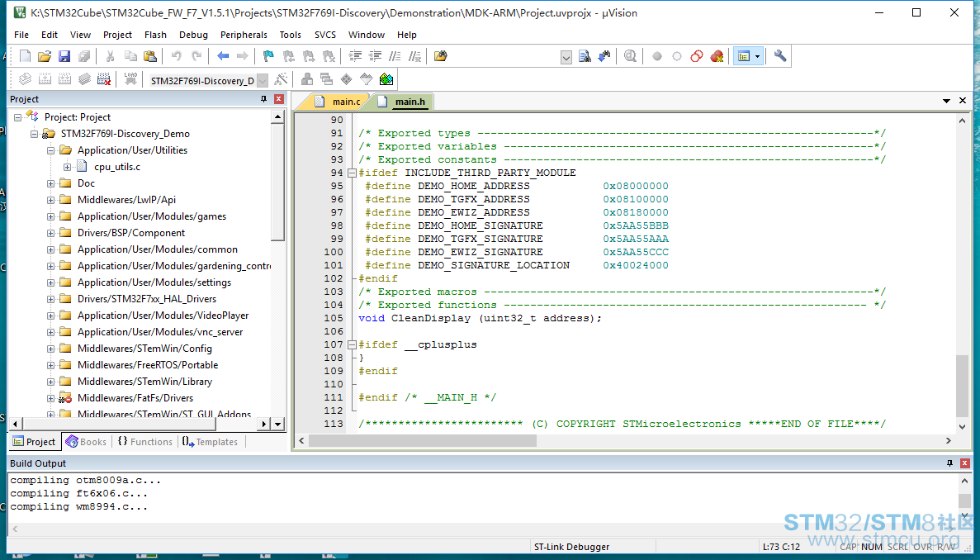Insert a breakpoint with the grey circle icon
Viewport: 980px width, 560px height.
[x=657, y=56]
